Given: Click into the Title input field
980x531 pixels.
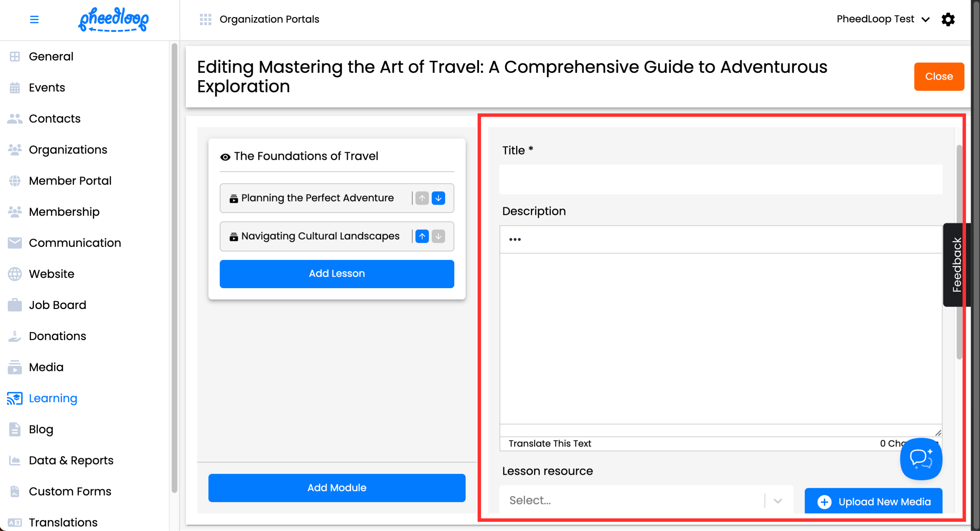Looking at the screenshot, I should point(721,180).
